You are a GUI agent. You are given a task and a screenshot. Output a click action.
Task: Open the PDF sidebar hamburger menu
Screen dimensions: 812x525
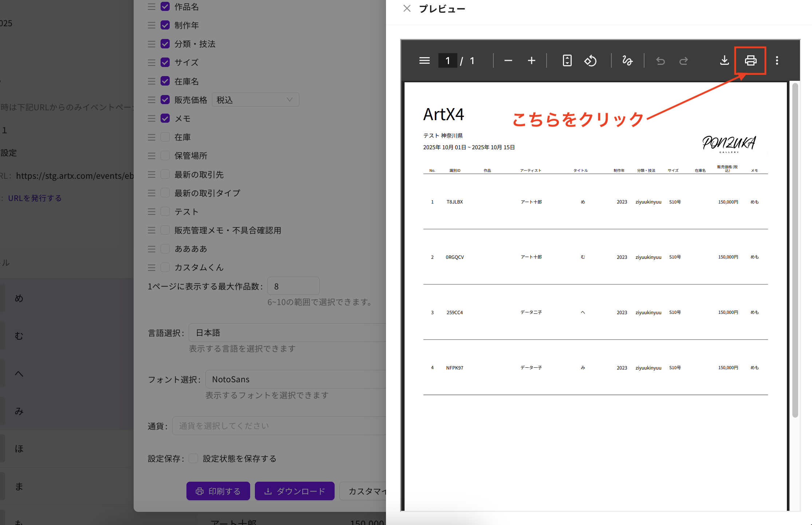424,60
